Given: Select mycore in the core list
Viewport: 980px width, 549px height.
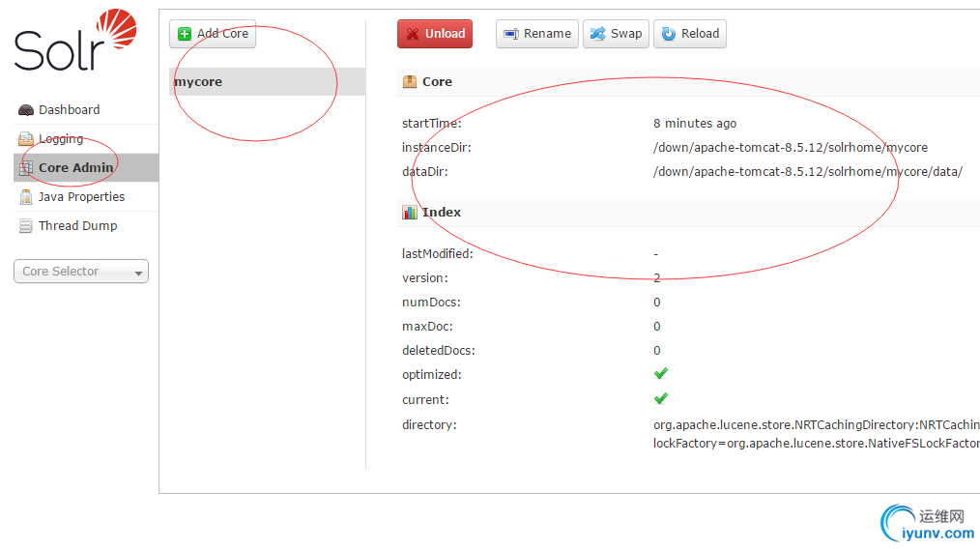Looking at the screenshot, I should [267, 82].
